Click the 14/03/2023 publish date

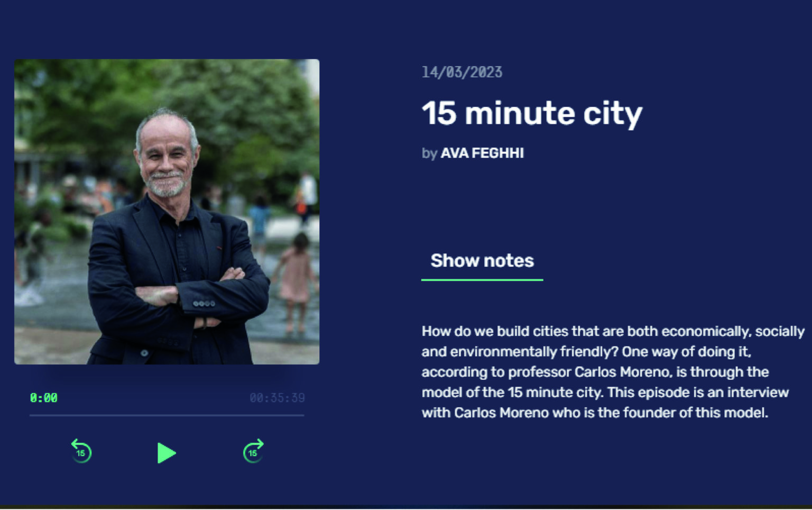tap(462, 72)
